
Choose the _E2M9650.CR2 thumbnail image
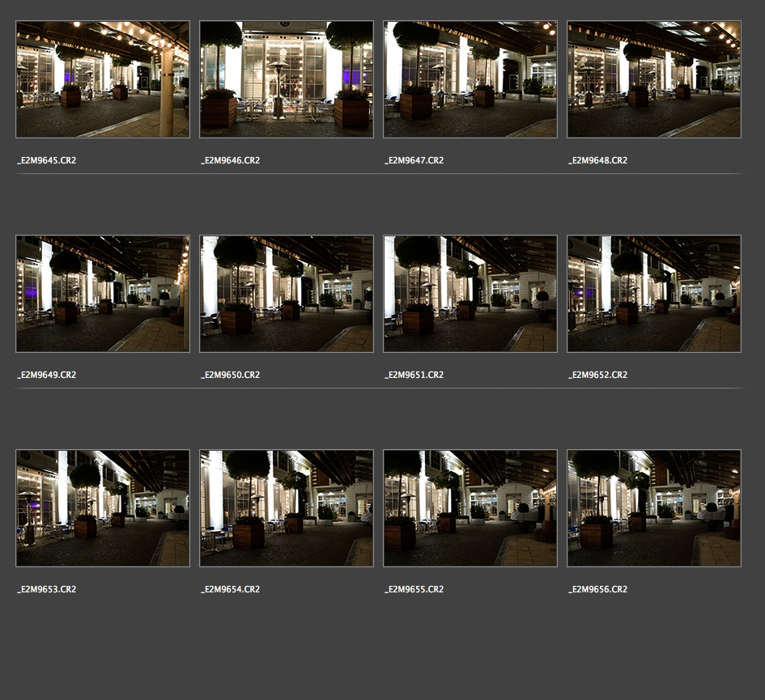pos(287,294)
